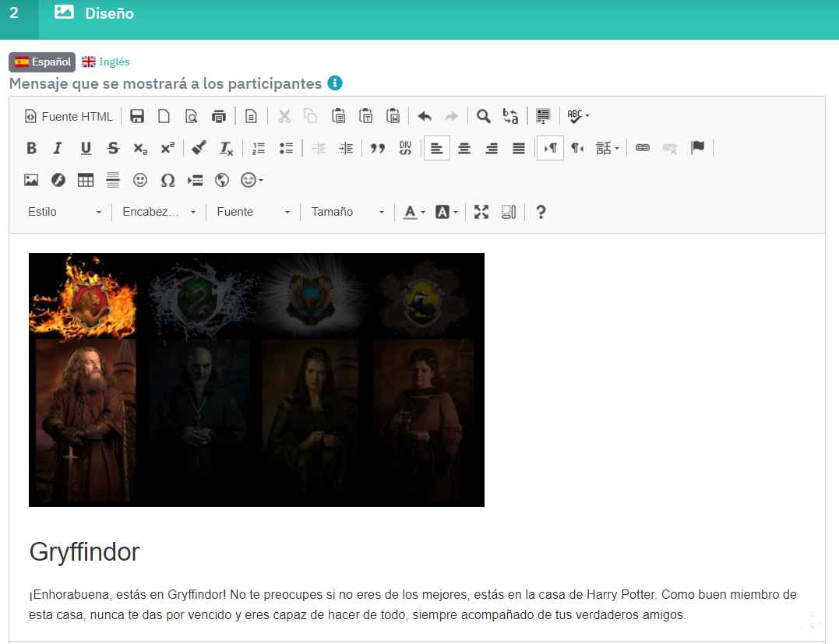Toggle bold formatting
Image resolution: width=839 pixels, height=644 pixels.
pos(32,148)
